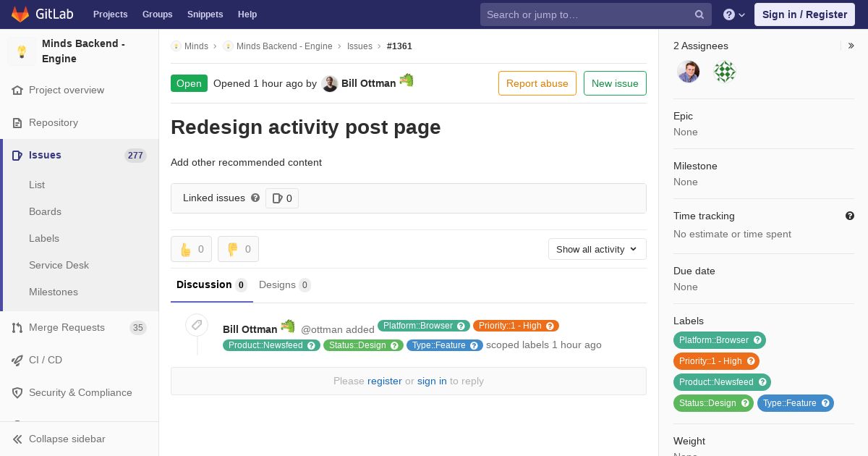
Task: Give a thumbs up reaction
Action: coord(191,249)
